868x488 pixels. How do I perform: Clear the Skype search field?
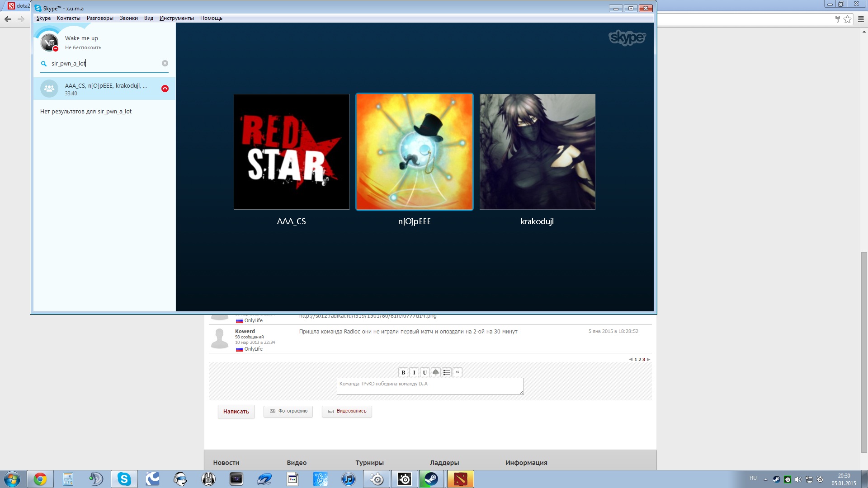click(x=165, y=63)
